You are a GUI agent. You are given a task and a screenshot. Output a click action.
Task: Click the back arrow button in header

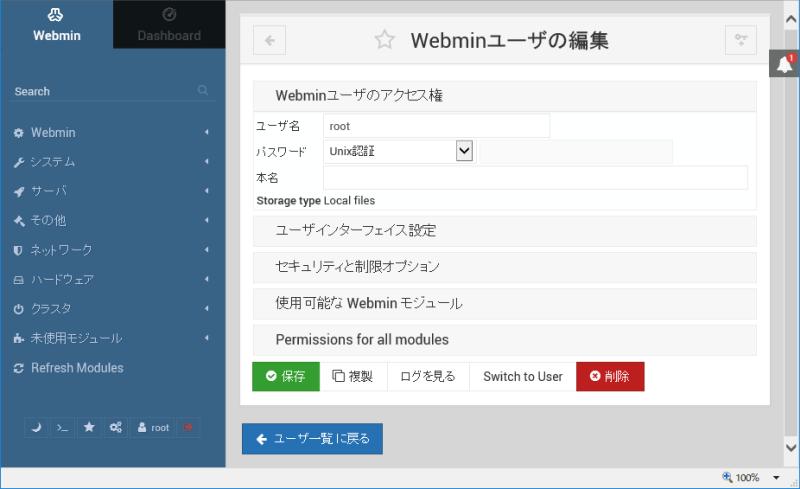point(269,40)
